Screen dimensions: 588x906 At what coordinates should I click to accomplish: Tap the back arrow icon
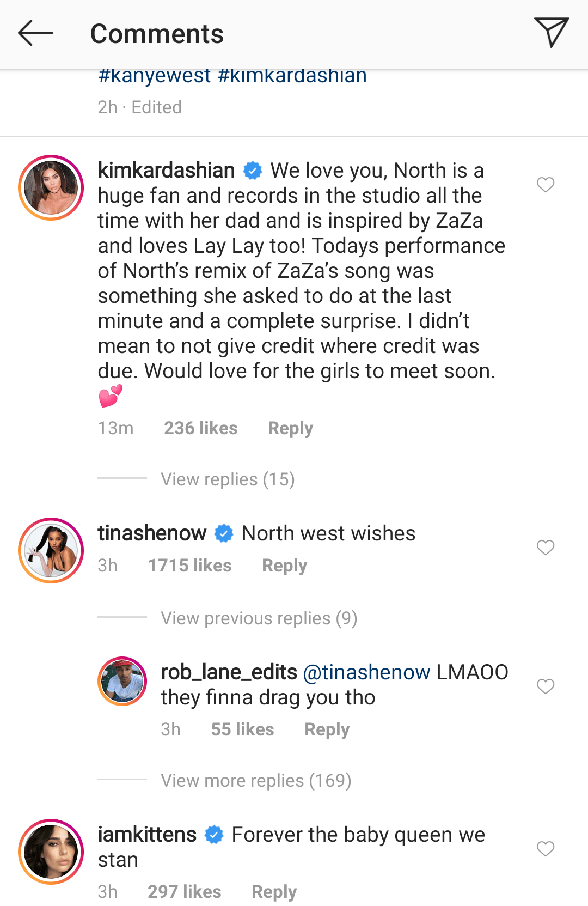[x=35, y=33]
